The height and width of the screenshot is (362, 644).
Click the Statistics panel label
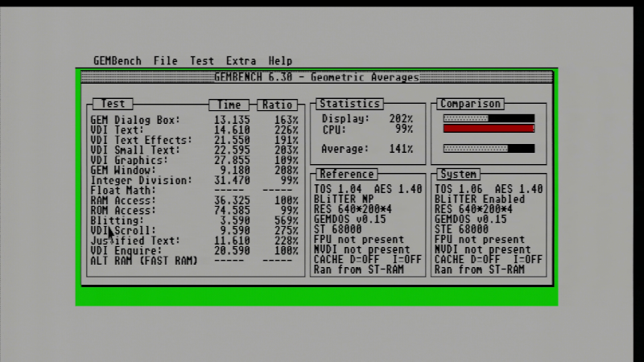pos(349,104)
